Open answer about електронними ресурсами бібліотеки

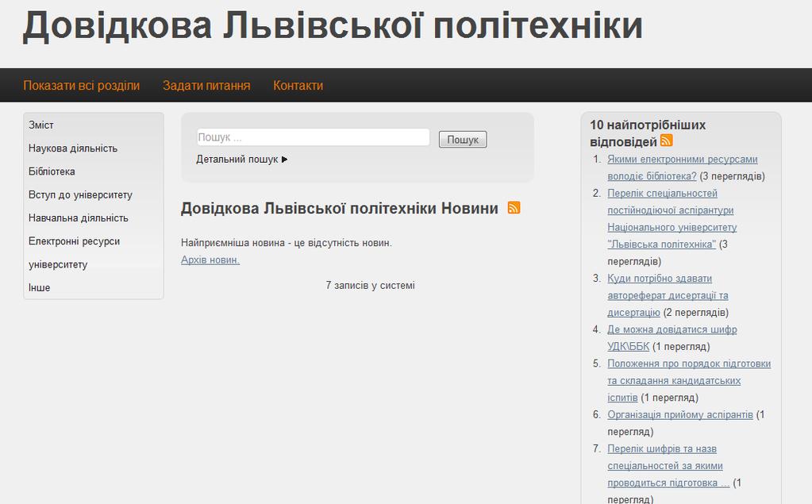pyautogui.click(x=683, y=167)
